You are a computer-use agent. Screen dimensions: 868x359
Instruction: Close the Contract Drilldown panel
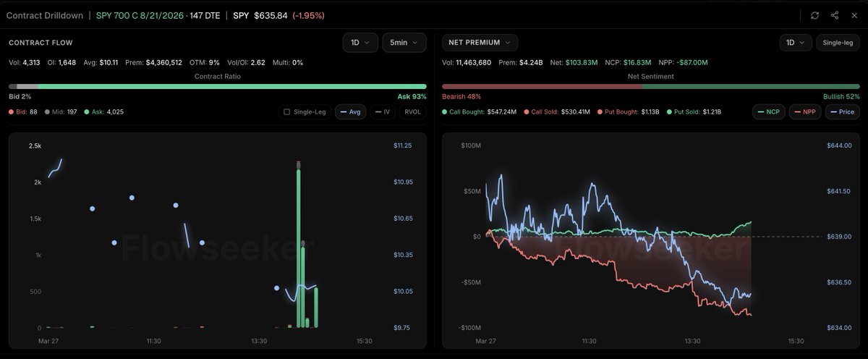coord(854,15)
